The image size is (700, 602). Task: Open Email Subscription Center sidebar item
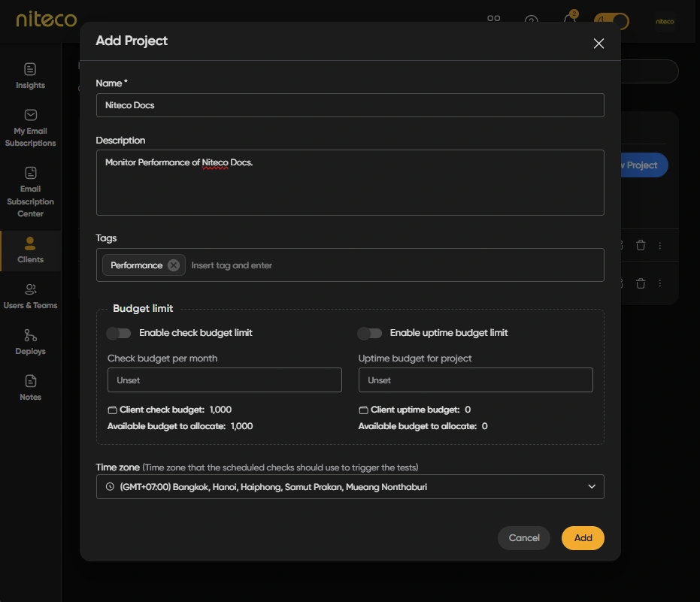click(x=30, y=192)
